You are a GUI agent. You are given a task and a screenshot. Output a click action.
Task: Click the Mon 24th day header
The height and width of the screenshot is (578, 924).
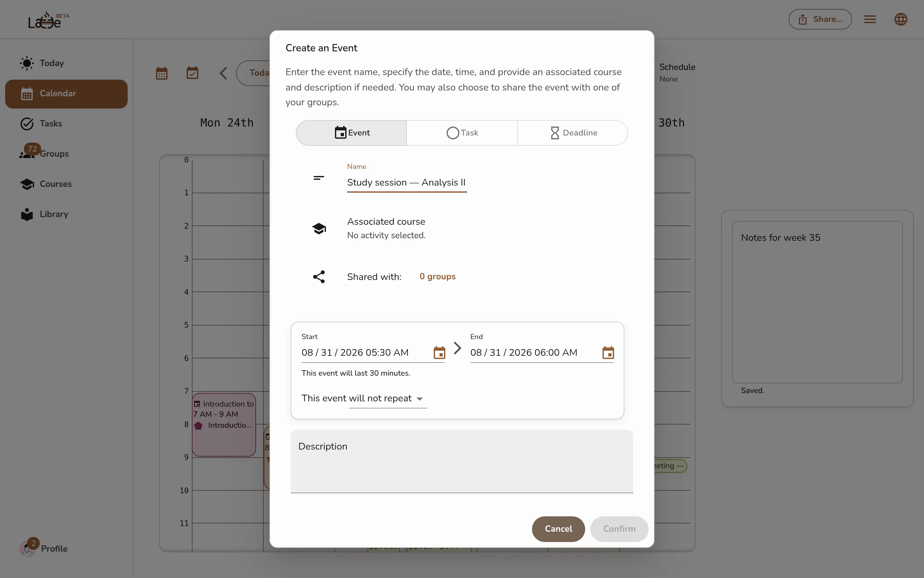pos(227,123)
